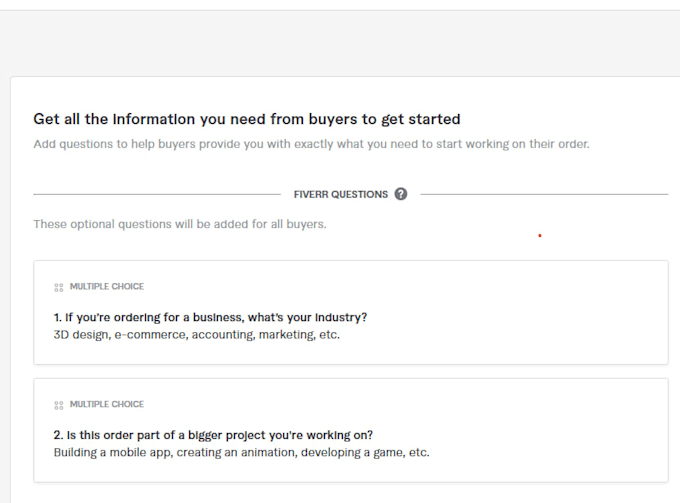The width and height of the screenshot is (680, 503).
Task: Click 'These optional questions will be added' note
Action: tap(180, 224)
